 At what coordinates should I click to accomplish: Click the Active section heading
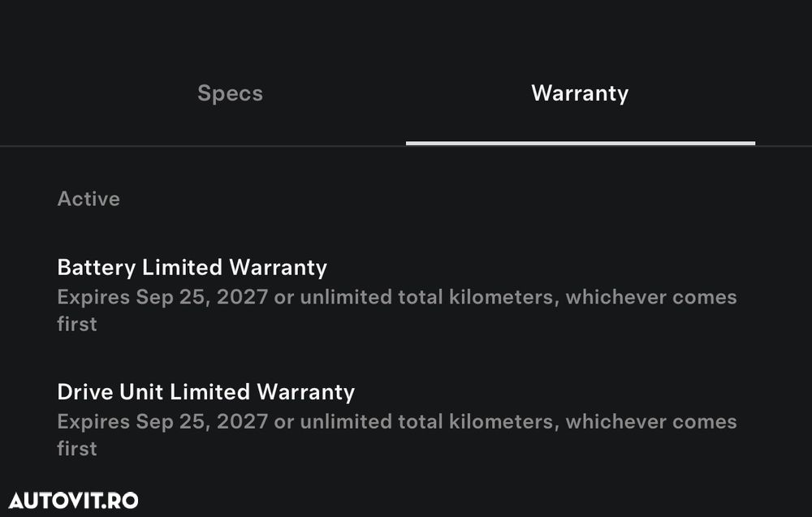89,199
